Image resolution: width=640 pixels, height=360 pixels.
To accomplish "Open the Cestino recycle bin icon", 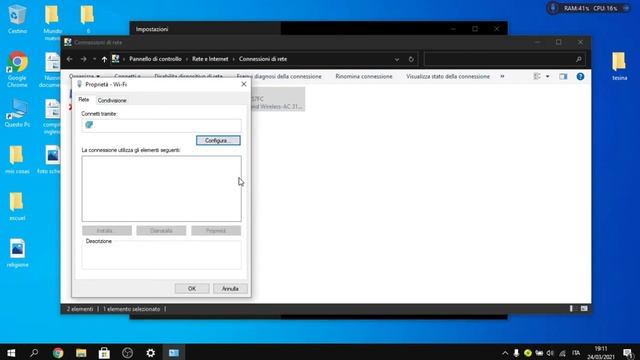I will (x=17, y=19).
